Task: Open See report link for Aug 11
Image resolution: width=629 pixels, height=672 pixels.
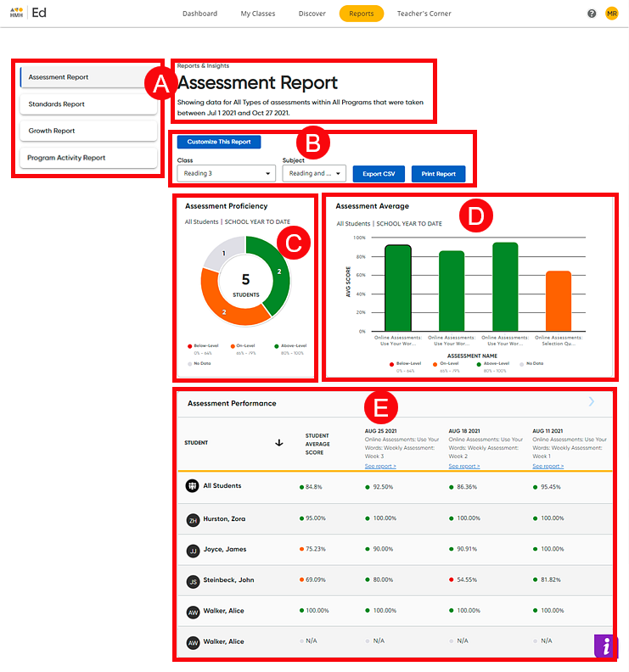Action: 548,467
